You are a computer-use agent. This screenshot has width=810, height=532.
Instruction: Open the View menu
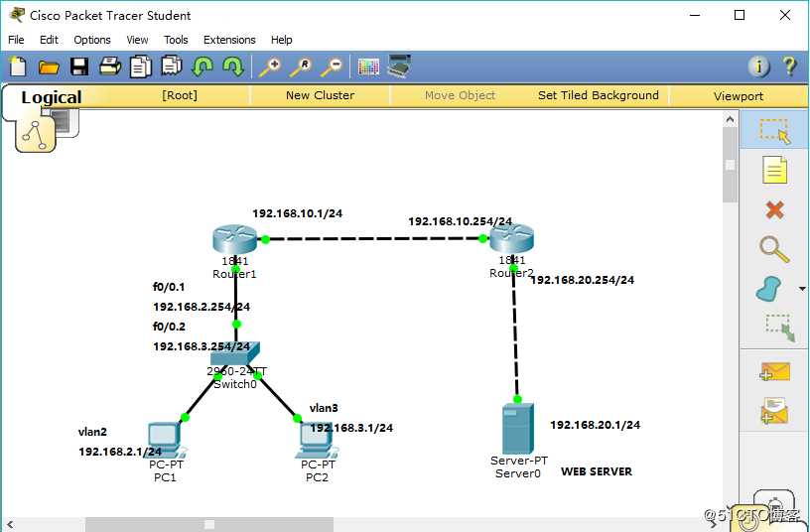point(137,40)
